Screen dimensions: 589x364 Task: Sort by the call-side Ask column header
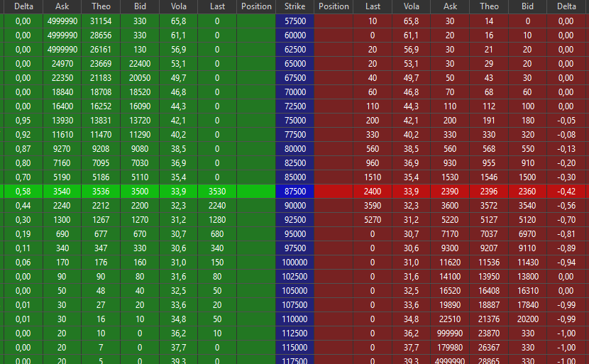pos(62,6)
